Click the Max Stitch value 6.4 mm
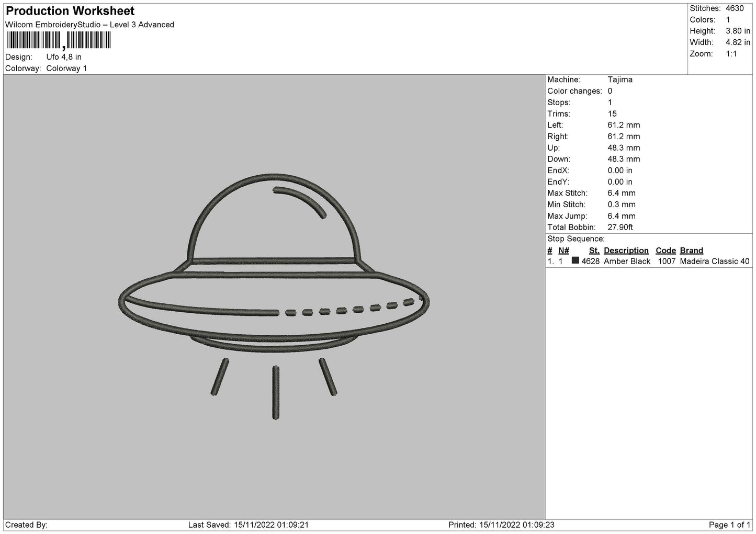 click(x=622, y=194)
